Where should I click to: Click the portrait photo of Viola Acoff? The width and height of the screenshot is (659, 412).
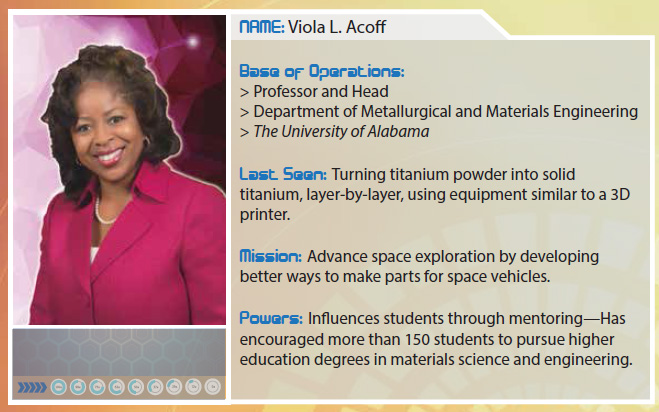[x=119, y=170]
